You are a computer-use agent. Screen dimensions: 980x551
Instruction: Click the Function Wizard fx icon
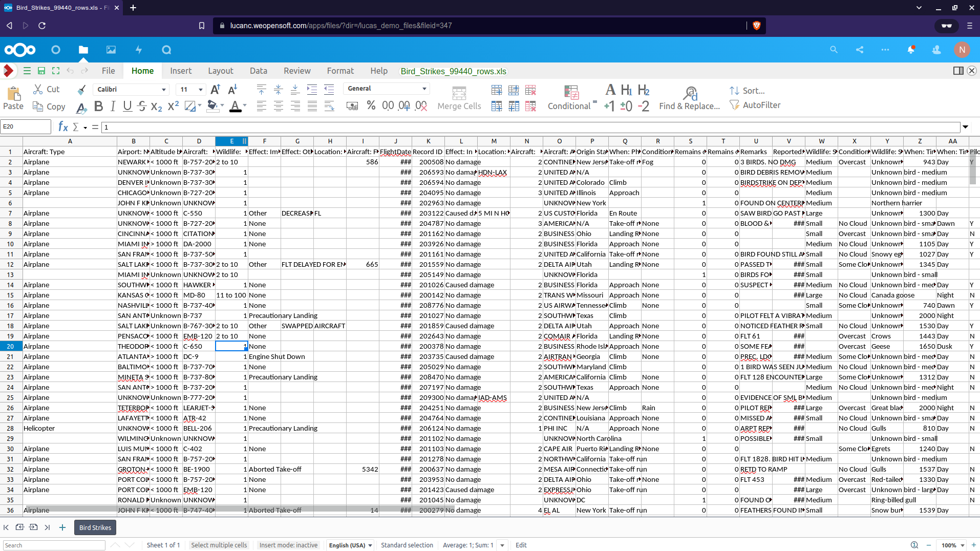(63, 127)
